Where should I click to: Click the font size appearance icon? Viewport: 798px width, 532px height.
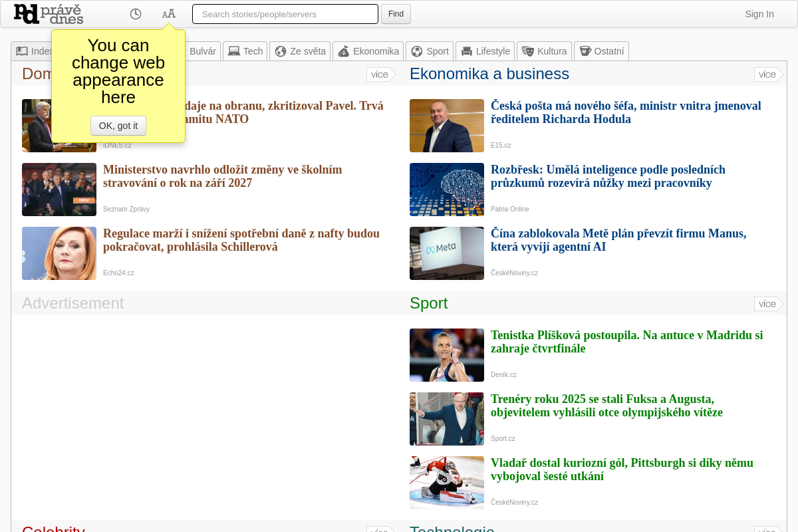click(x=169, y=14)
